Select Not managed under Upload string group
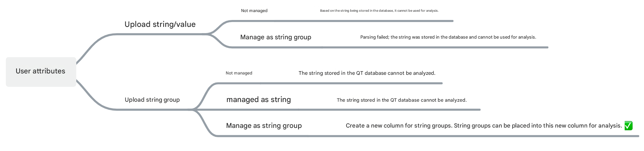This screenshot has height=151, width=644. pos(239,73)
